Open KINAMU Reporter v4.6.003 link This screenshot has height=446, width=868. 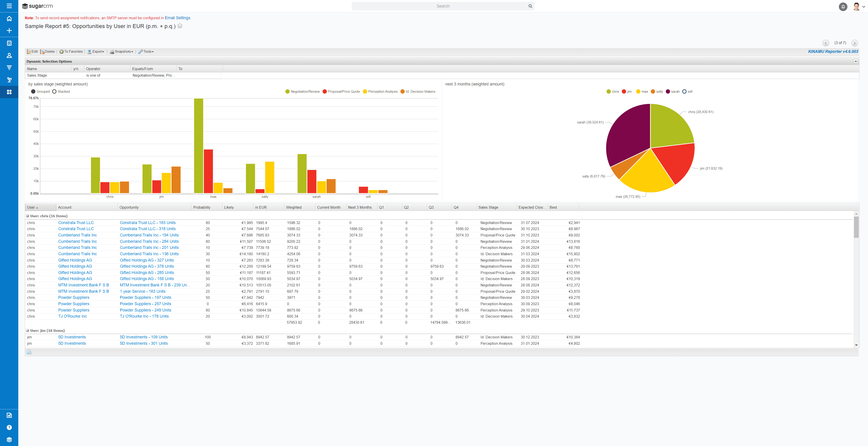833,52
